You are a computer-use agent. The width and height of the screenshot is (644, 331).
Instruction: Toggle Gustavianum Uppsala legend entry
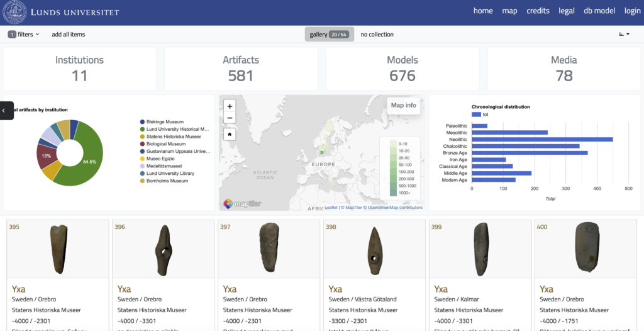175,151
